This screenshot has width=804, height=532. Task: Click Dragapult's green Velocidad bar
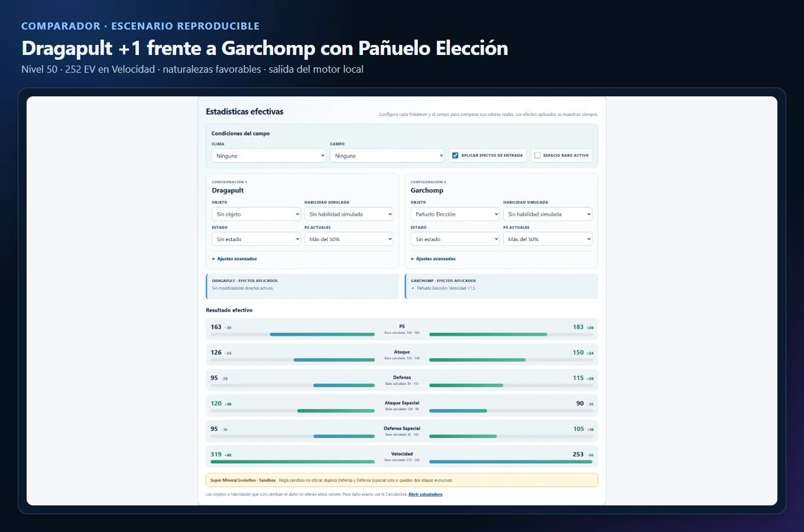[x=293, y=462]
